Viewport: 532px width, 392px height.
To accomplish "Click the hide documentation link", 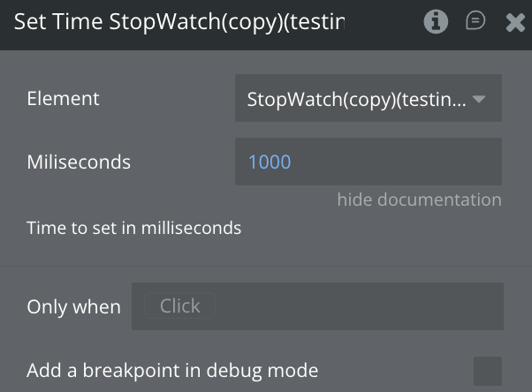I will (419, 200).
